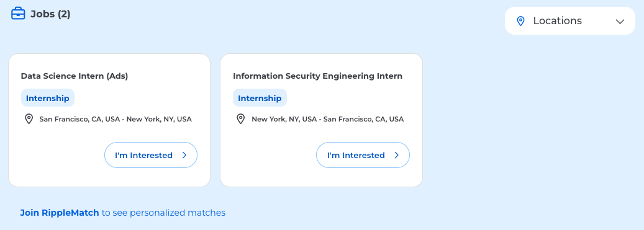Screen dimensions: 644x230
Task: Open Information Security Engineering Intern job title
Action: 317,76
